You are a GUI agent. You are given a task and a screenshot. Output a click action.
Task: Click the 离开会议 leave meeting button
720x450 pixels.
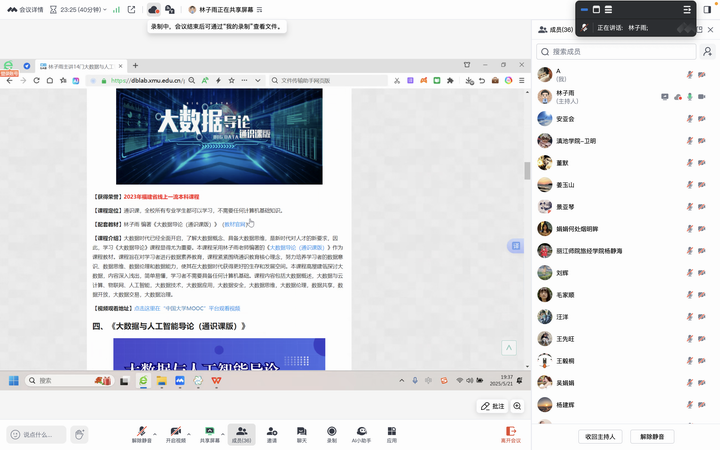click(511, 434)
